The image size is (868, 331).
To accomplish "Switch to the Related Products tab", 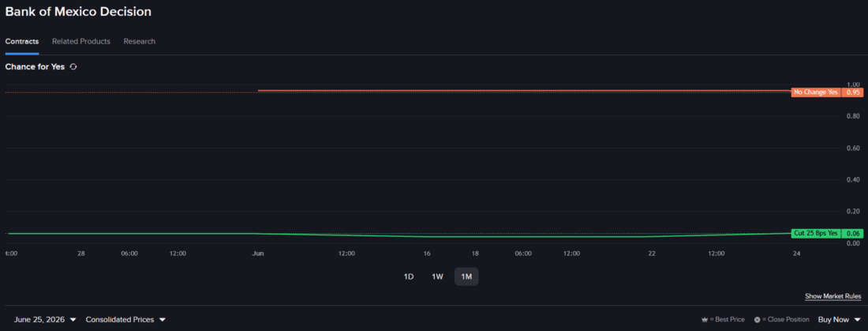I will (80, 42).
